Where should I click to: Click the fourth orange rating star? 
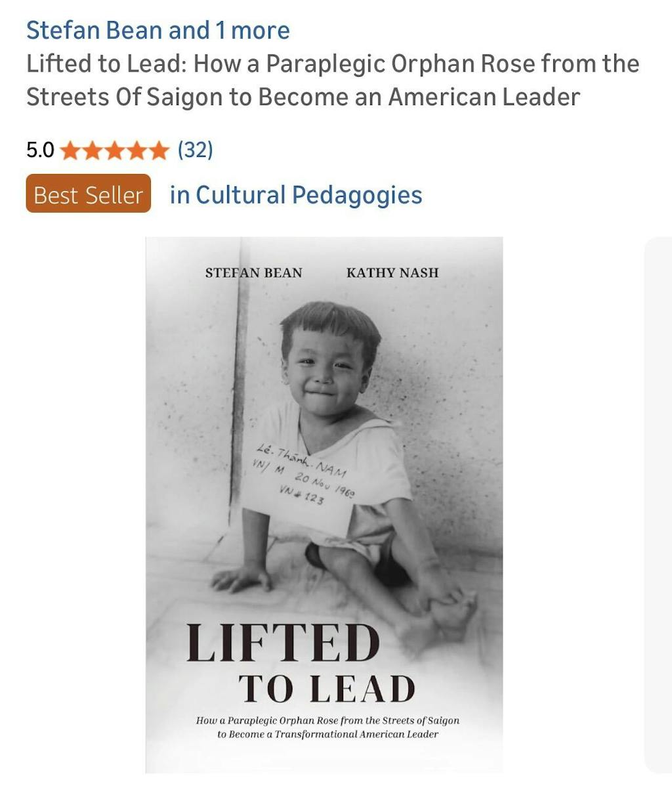137,151
